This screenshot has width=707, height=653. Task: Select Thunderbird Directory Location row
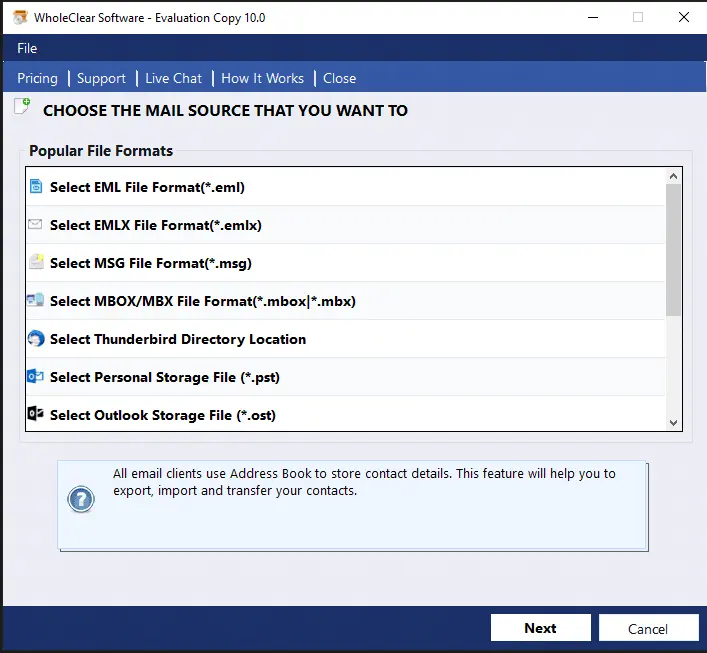coord(345,339)
